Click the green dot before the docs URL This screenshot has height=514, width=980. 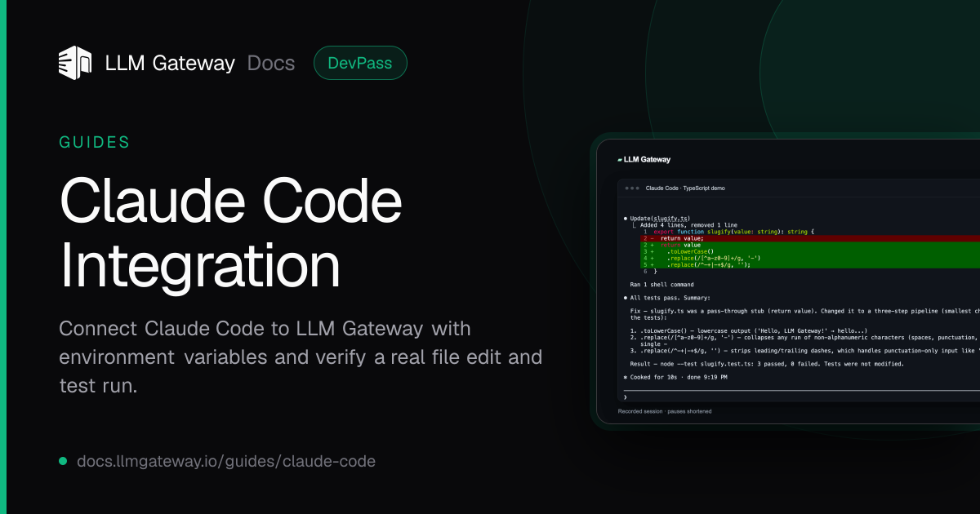(63, 461)
